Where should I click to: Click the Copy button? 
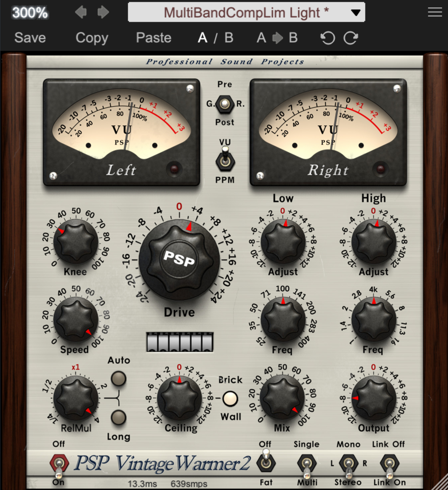coord(92,38)
